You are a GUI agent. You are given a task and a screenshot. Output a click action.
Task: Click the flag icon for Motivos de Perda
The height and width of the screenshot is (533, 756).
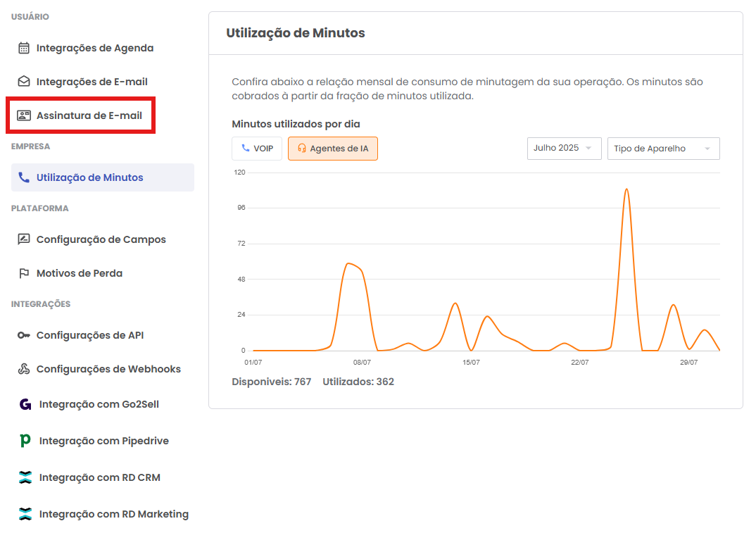click(x=24, y=273)
